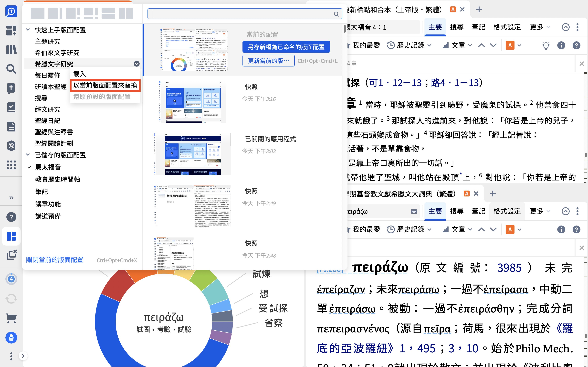
Task: Select 教會歷史時間軸 saved layout
Action: (57, 179)
